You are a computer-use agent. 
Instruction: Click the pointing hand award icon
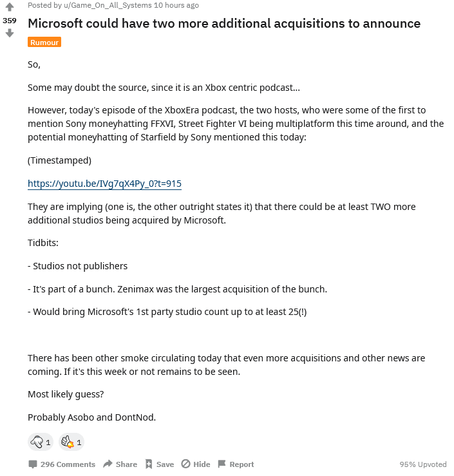(x=37, y=442)
